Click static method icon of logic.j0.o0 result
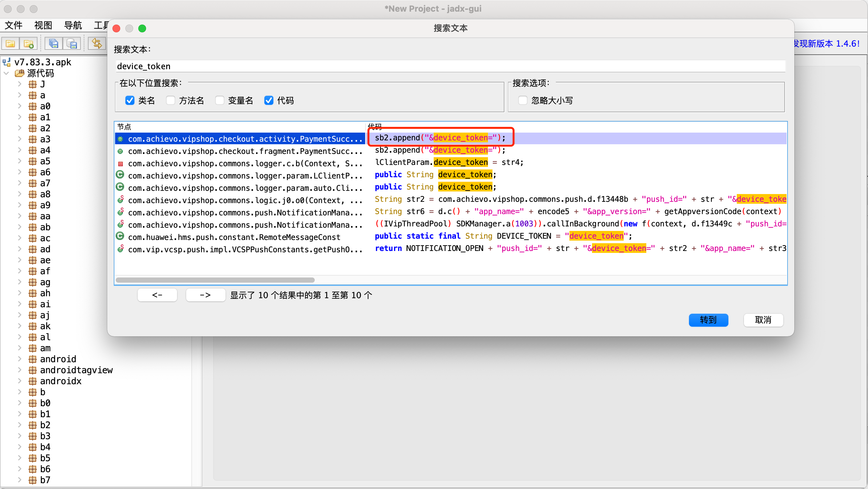Screen dimensions: 868x489 point(120,200)
